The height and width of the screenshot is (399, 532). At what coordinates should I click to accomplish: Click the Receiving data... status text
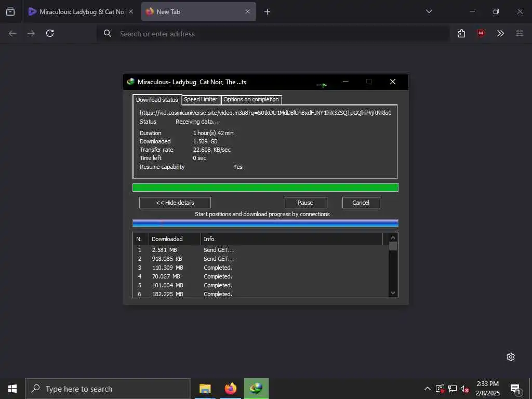coord(197,122)
